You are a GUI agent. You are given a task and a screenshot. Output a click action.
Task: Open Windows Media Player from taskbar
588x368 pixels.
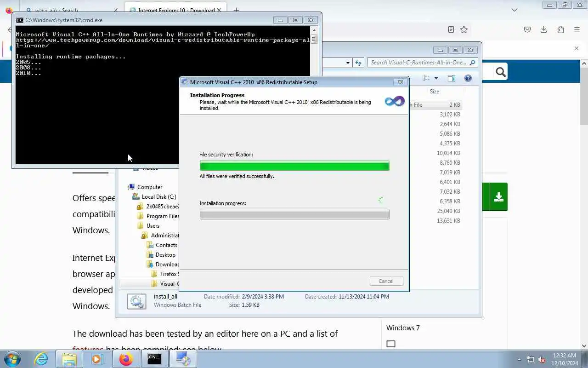coord(97,359)
